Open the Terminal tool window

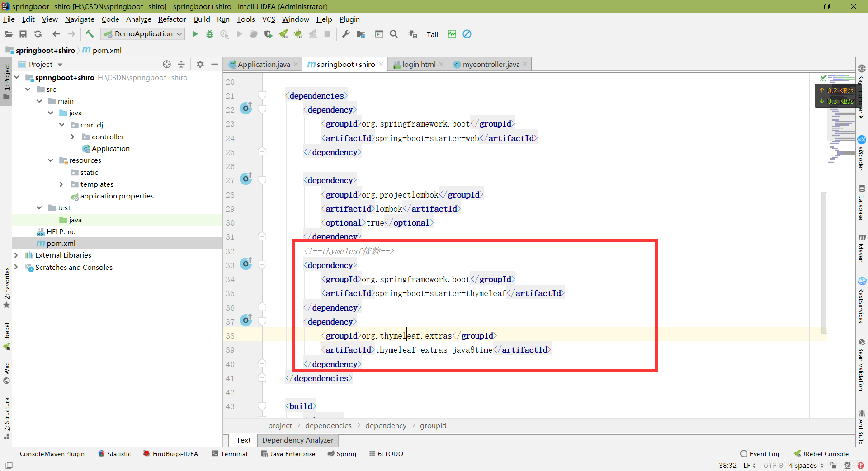pyautogui.click(x=230, y=453)
